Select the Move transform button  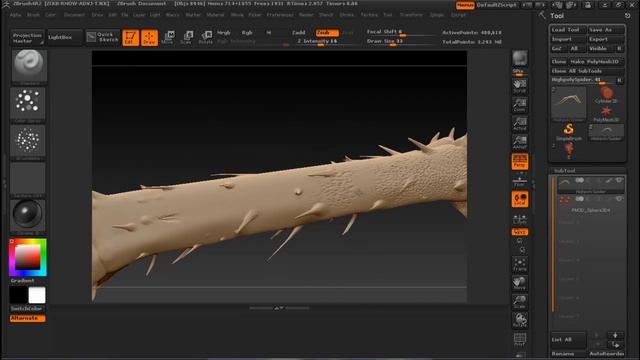click(x=168, y=38)
